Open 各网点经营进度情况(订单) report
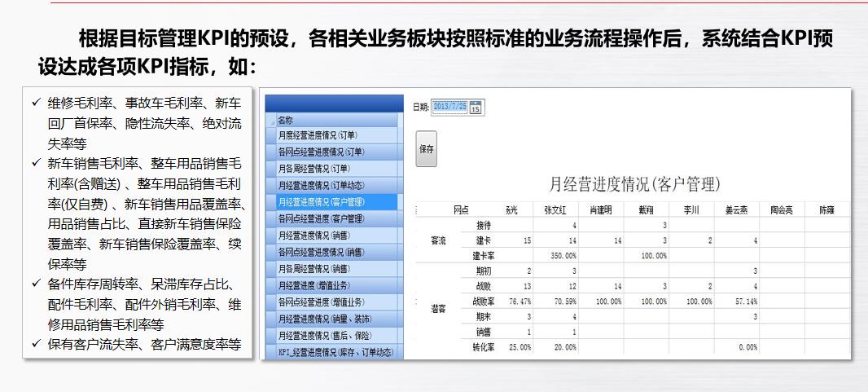Image resolution: width=868 pixels, height=392 pixels. (x=320, y=152)
